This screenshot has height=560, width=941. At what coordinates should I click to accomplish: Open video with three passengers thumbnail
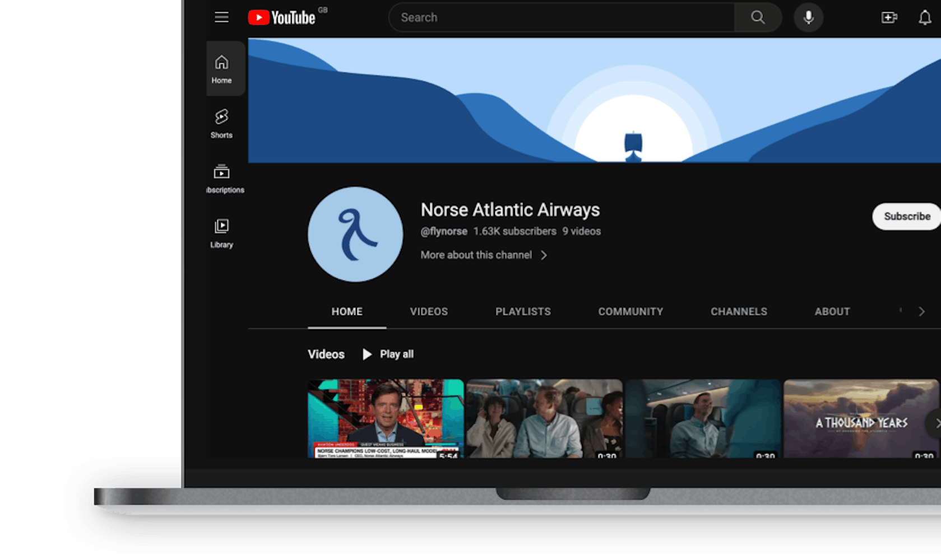544,419
